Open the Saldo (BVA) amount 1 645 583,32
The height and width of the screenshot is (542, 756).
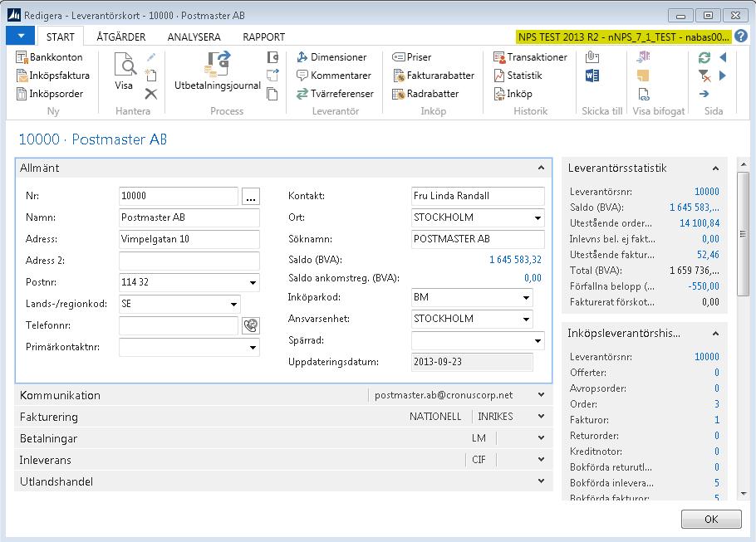[515, 260]
